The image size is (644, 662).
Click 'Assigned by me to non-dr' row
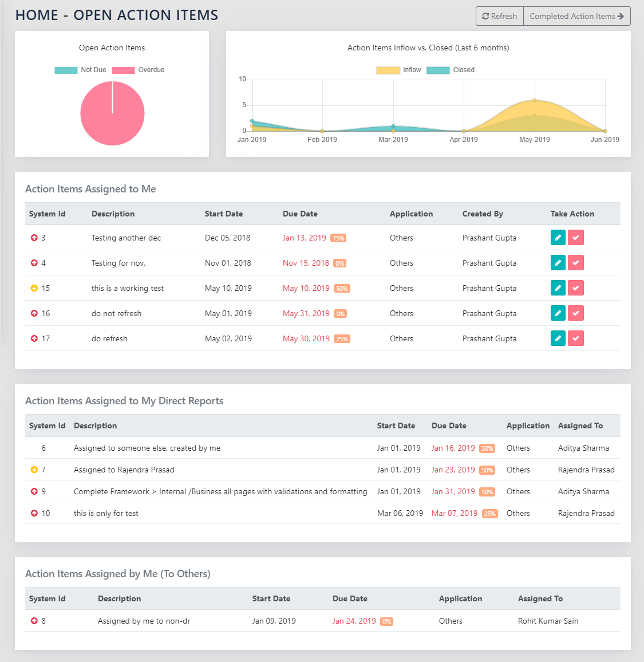(x=144, y=621)
